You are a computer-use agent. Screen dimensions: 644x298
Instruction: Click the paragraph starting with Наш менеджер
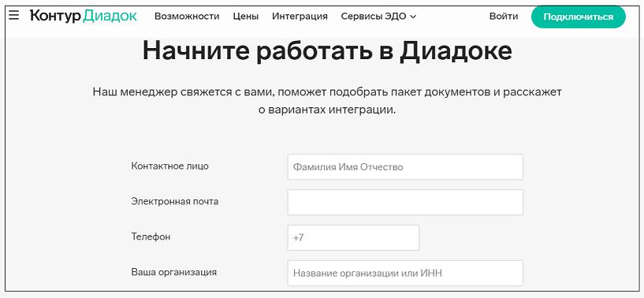point(327,101)
